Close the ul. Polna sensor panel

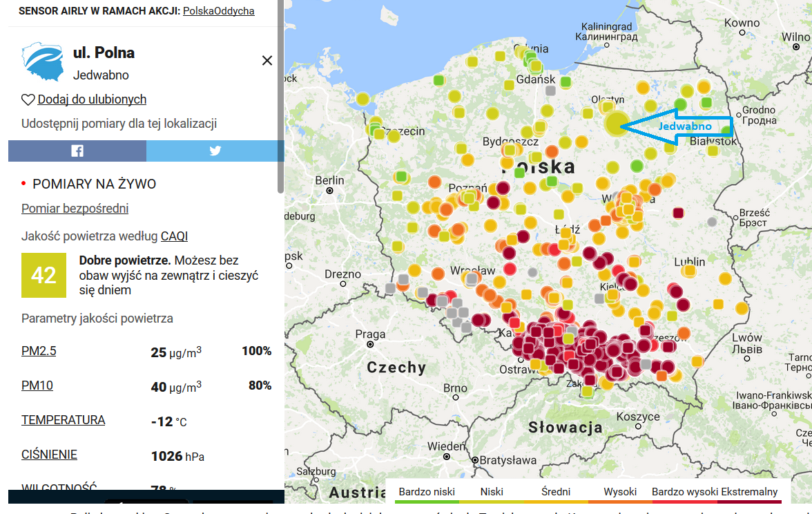[267, 61]
